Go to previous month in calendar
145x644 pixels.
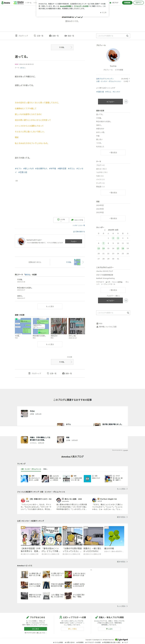(105, 230)
